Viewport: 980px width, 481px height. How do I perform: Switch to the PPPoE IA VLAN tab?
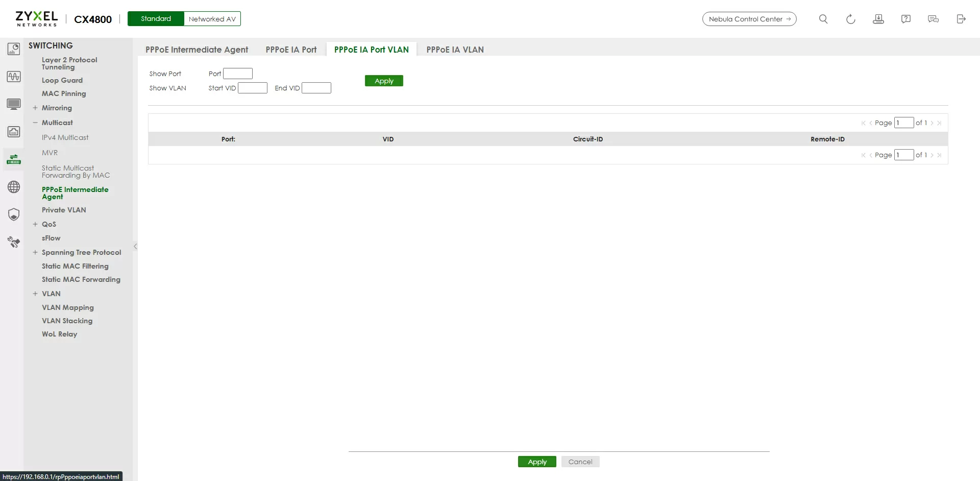pos(455,50)
